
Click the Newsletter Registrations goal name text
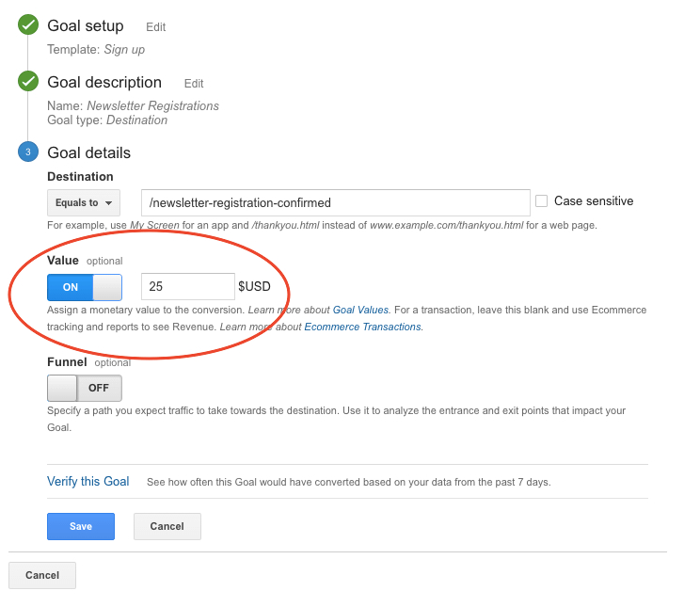[152, 105]
